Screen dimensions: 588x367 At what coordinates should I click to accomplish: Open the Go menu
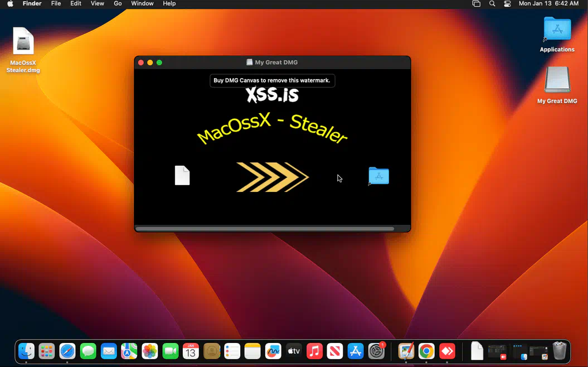(x=118, y=3)
